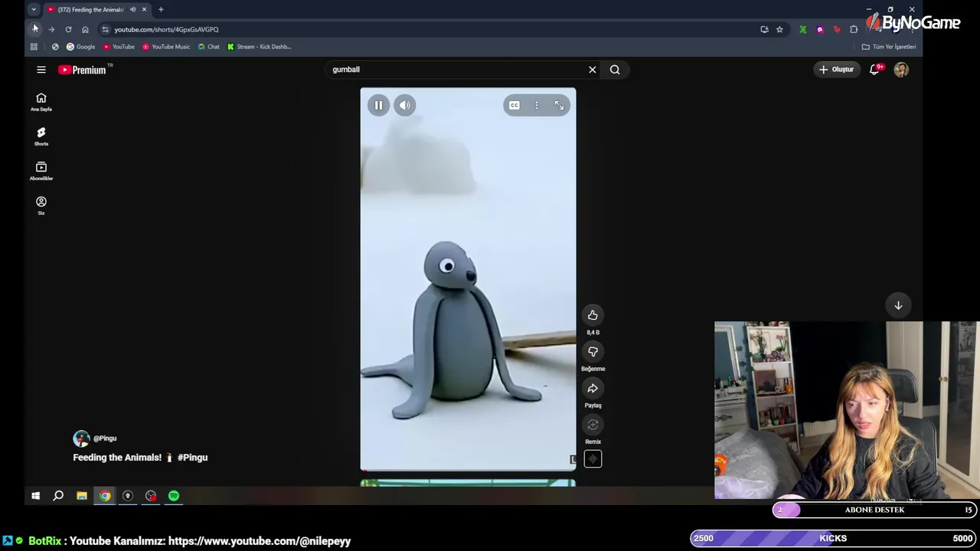Image resolution: width=980 pixels, height=551 pixels.
Task: Open the Windows Start menu
Action: 35,496
